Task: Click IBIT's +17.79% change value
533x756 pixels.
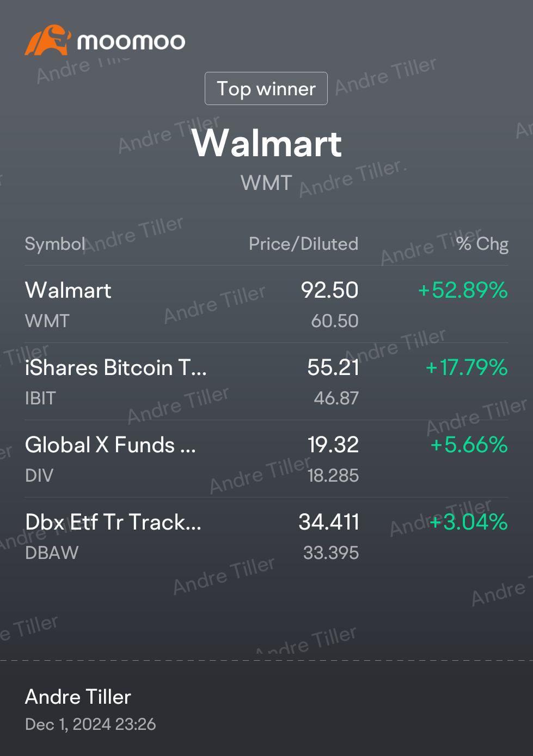Action: [x=467, y=367]
